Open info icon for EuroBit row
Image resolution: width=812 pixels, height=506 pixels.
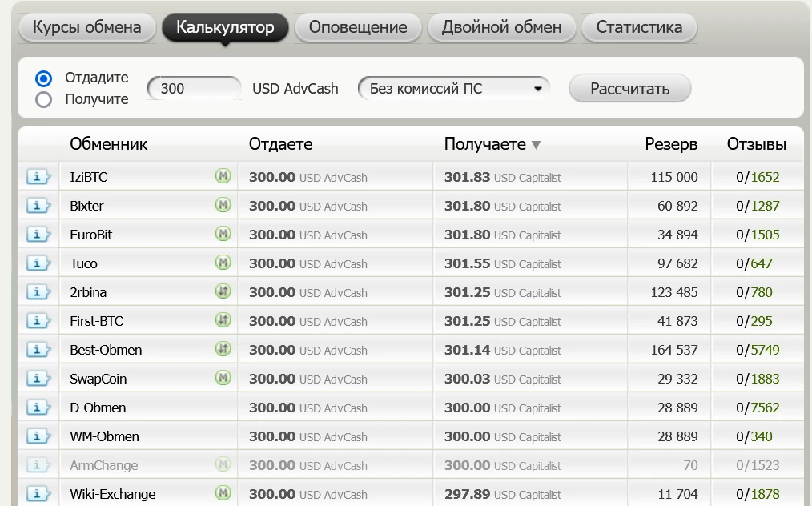tap(38, 235)
